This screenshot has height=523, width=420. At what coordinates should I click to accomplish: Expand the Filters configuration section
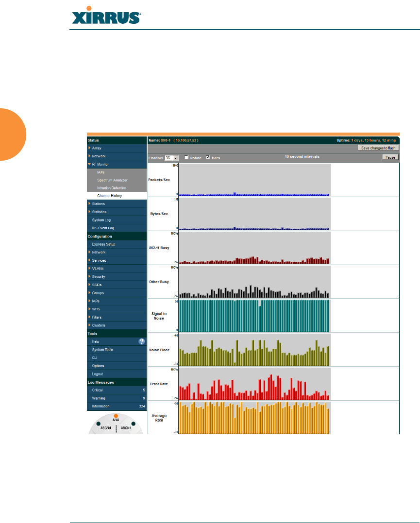[x=117, y=317]
